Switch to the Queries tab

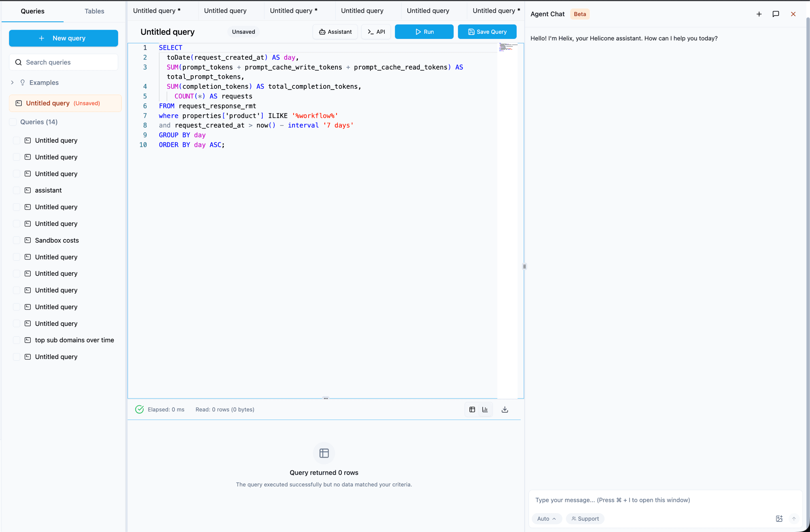[x=32, y=11]
